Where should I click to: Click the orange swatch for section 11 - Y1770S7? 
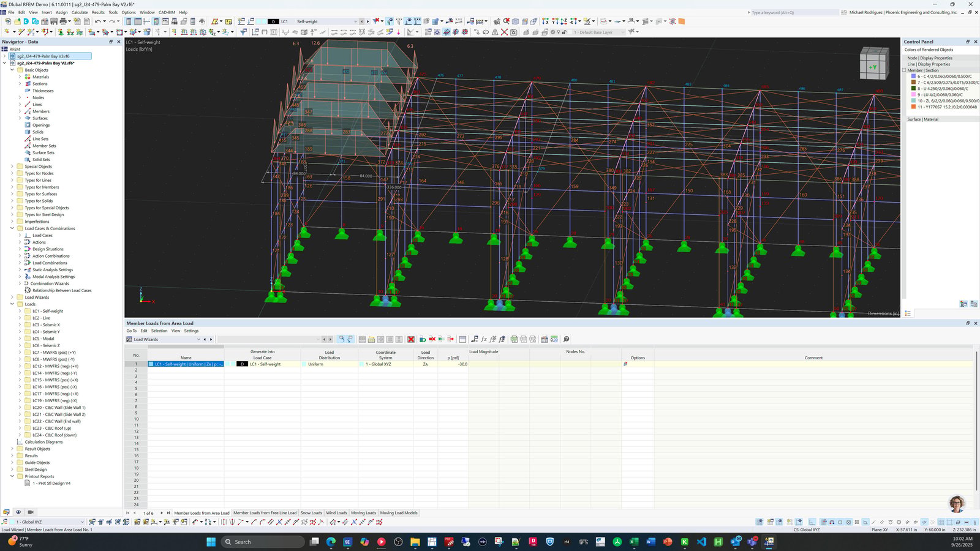(913, 107)
